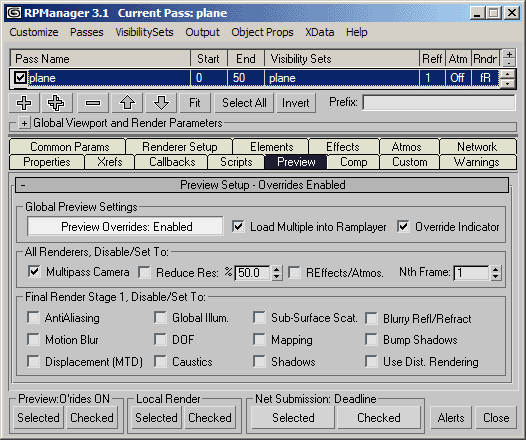Viewport: 526px width, 440px height.
Task: Toggle the Override Indicator checkbox
Action: click(403, 226)
